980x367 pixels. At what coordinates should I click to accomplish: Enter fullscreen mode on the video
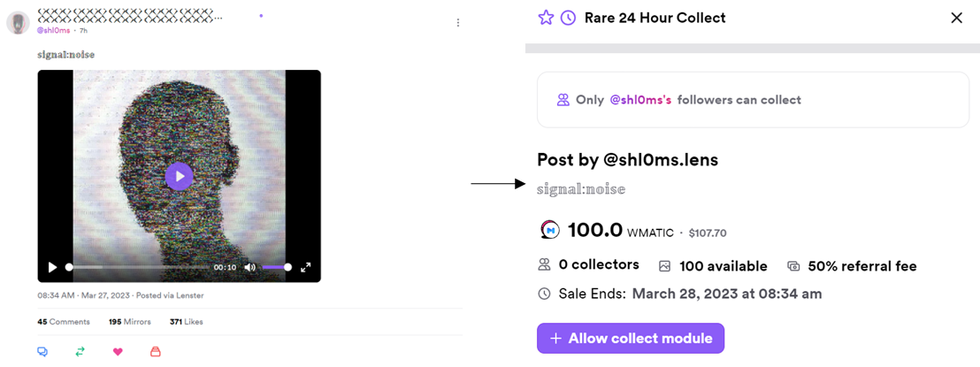[x=306, y=267]
